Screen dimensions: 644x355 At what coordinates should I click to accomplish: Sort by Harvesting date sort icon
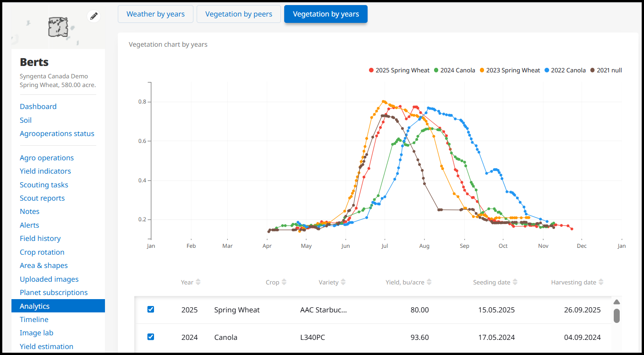point(601,282)
